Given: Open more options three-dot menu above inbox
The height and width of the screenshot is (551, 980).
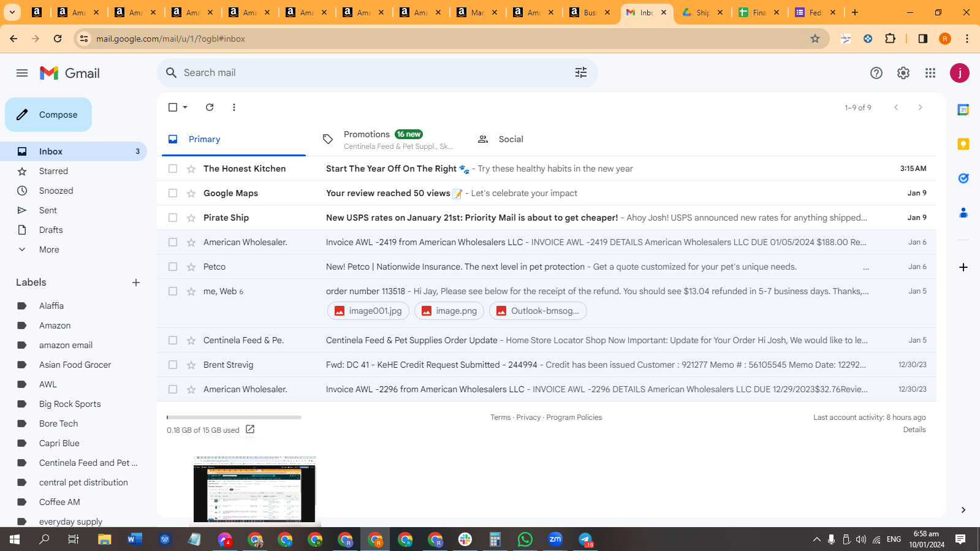Looking at the screenshot, I should [x=234, y=107].
